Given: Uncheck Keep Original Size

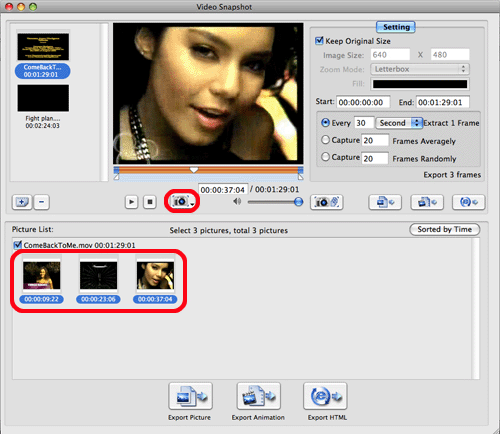Looking at the screenshot, I should [319, 41].
